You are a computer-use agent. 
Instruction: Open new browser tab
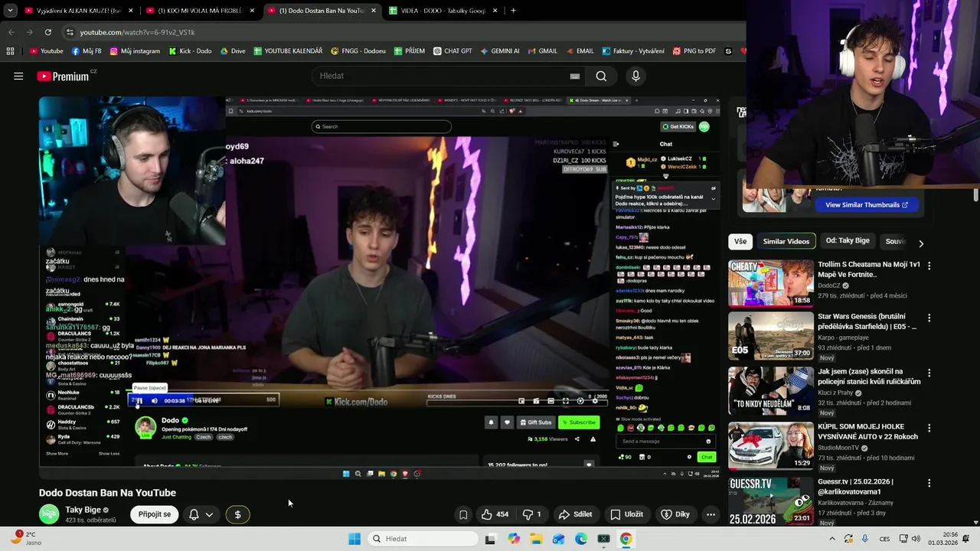point(513,11)
